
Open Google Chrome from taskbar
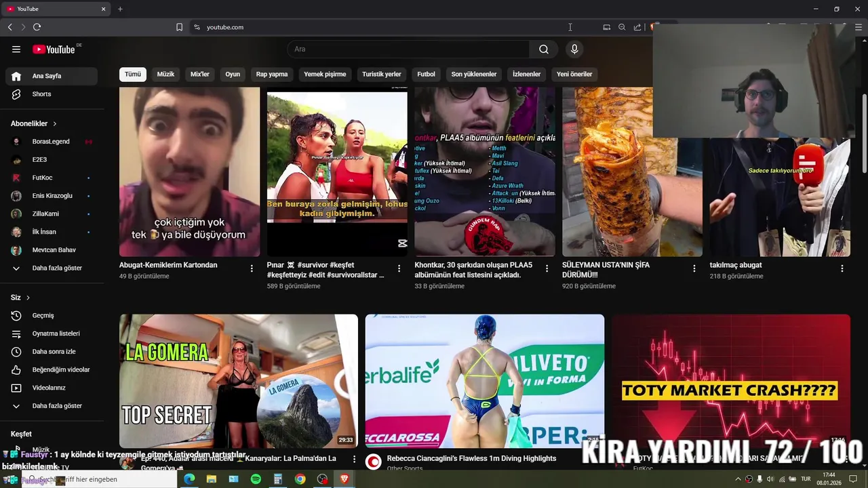tap(300, 479)
